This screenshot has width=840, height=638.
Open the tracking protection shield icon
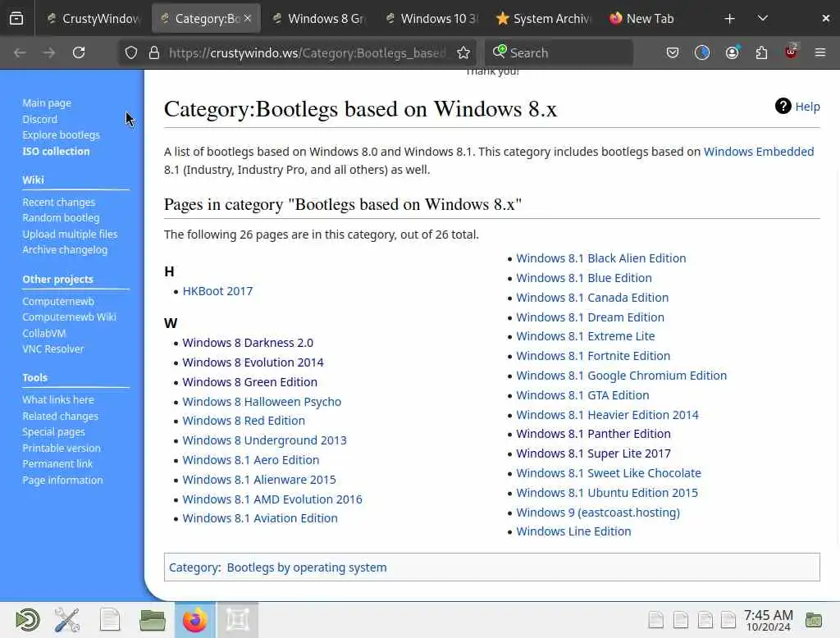tap(131, 52)
